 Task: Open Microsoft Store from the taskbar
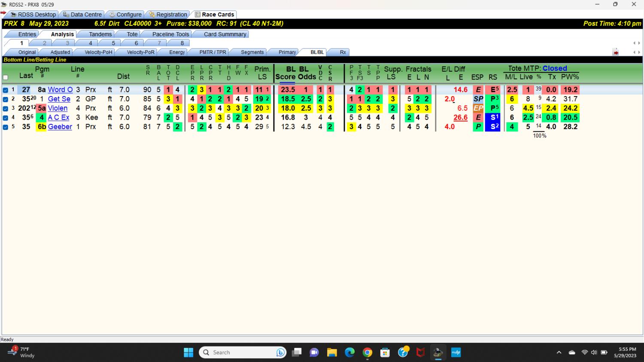[x=385, y=353]
